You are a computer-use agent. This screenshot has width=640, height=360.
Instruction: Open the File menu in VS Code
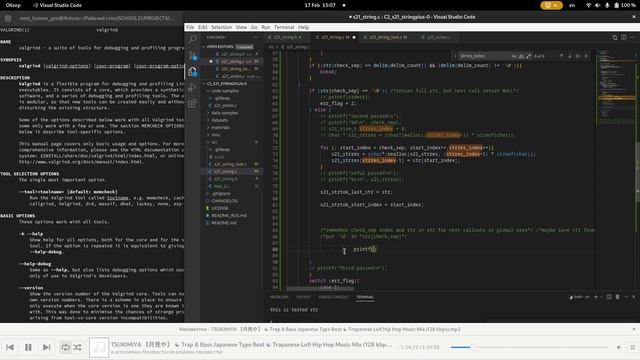[x=190, y=27]
